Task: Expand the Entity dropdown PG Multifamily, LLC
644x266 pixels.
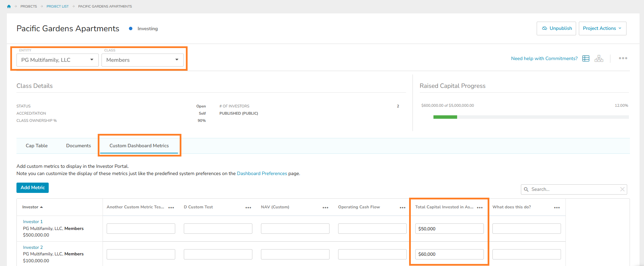Action: click(58, 60)
